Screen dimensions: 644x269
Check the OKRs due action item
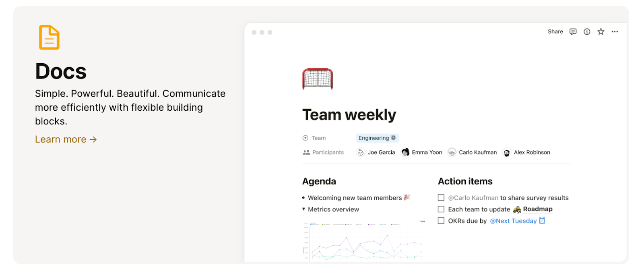pyautogui.click(x=441, y=220)
